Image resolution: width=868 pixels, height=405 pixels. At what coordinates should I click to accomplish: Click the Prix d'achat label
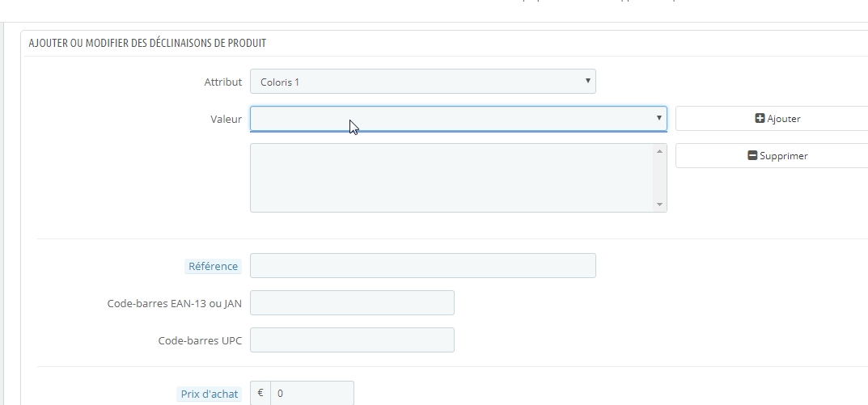(210, 394)
